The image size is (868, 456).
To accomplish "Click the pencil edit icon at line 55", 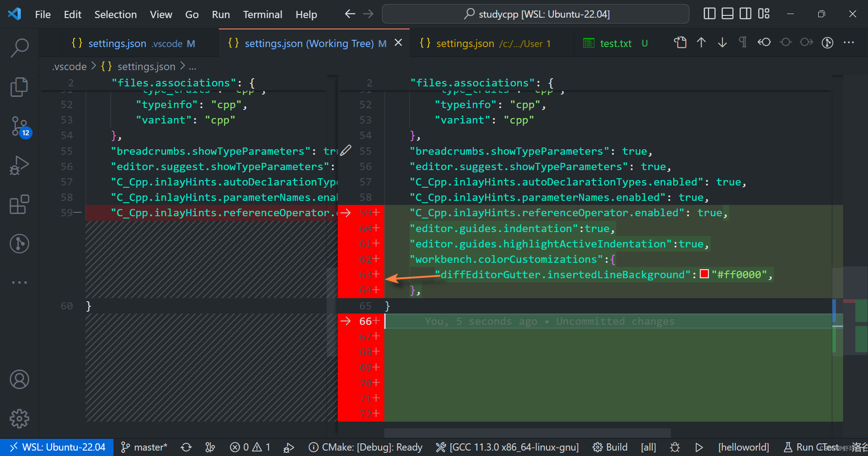I will click(346, 150).
